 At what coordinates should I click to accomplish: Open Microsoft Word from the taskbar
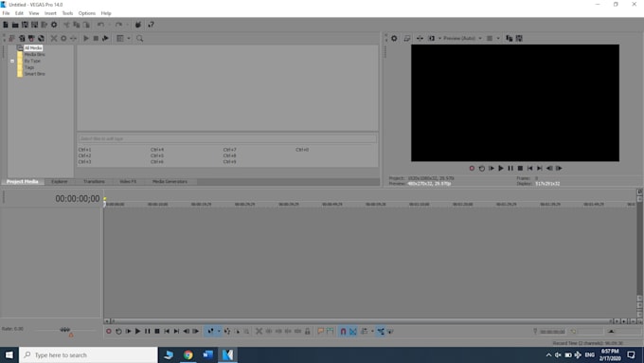point(207,354)
